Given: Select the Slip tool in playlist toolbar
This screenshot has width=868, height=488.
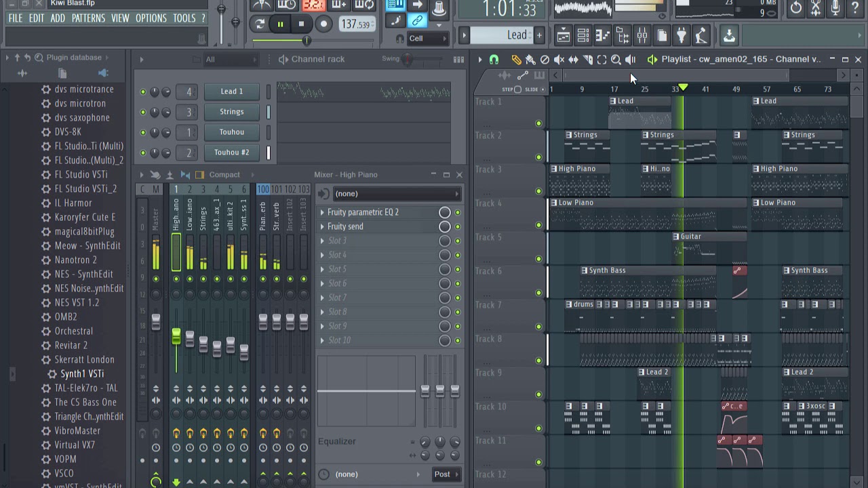Looking at the screenshot, I should click(x=573, y=60).
